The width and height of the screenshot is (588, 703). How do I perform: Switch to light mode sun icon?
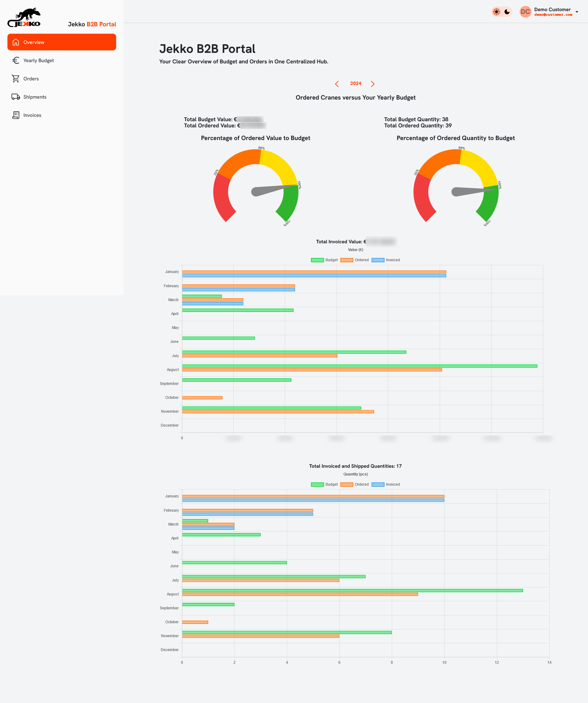[x=497, y=12]
